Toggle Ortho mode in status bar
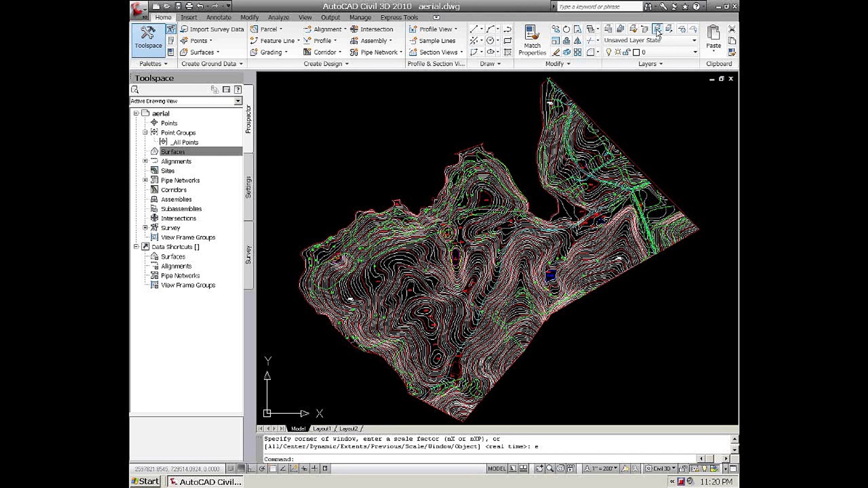The height and width of the screenshot is (488, 868). [x=252, y=469]
